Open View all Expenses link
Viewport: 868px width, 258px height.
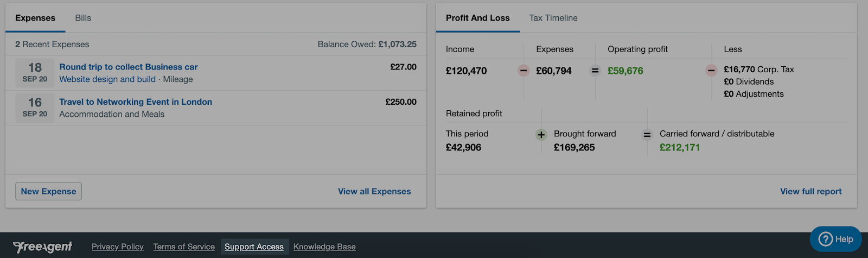point(374,191)
